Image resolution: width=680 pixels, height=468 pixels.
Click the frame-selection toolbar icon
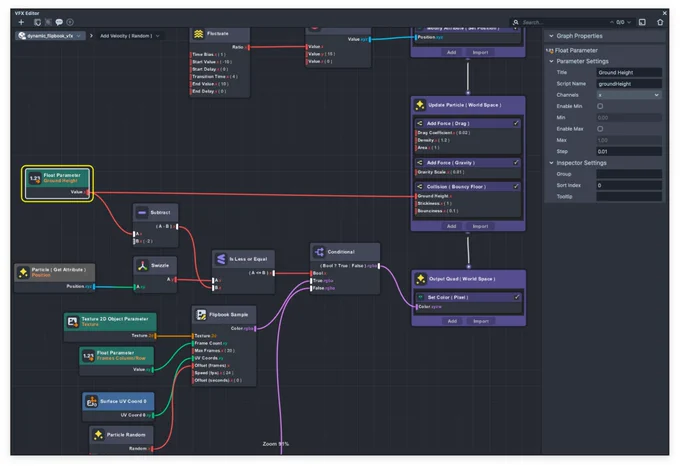click(48, 22)
